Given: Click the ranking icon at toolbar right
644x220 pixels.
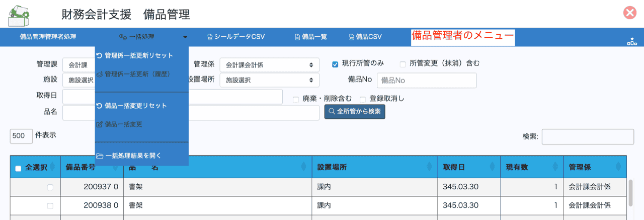Looking at the screenshot, I should coord(631,41).
